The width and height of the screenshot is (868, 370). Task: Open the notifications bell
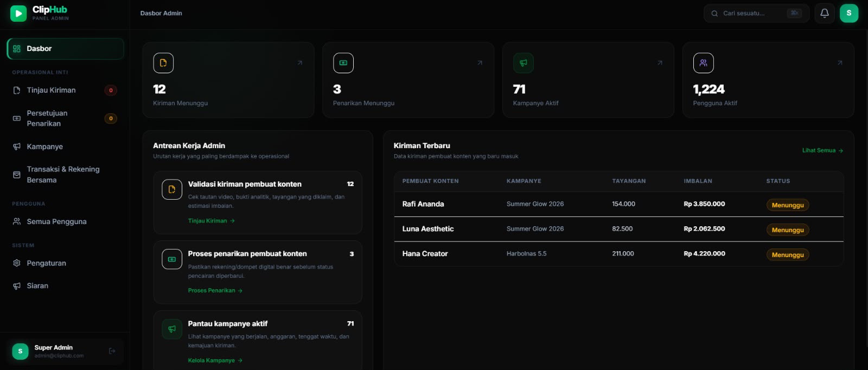pyautogui.click(x=825, y=13)
